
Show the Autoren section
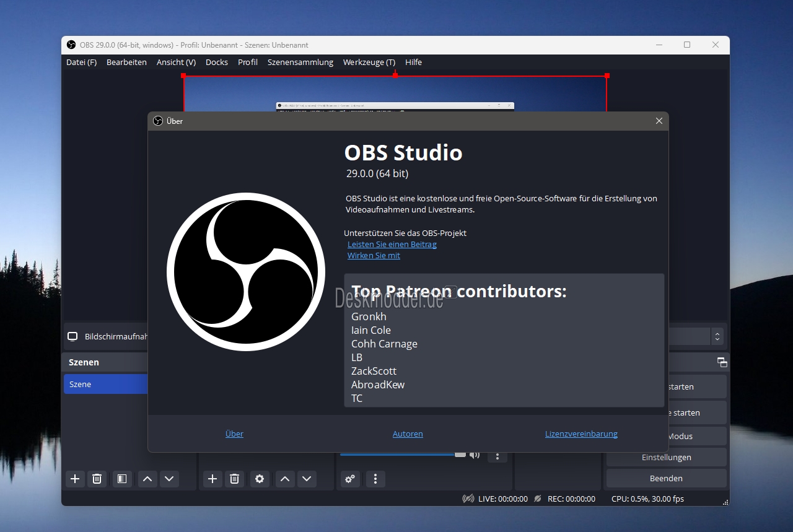pos(408,434)
